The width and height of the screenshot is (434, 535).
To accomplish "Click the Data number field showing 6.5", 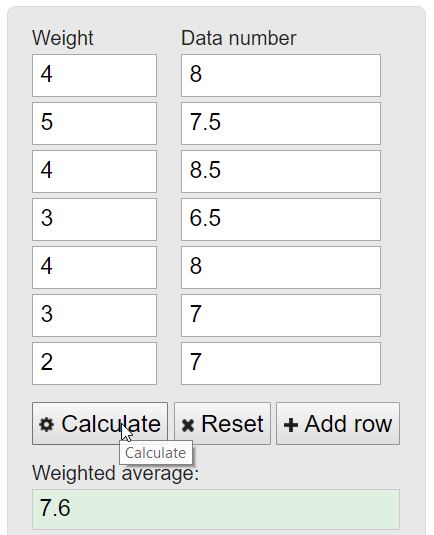I will pyautogui.click(x=281, y=219).
